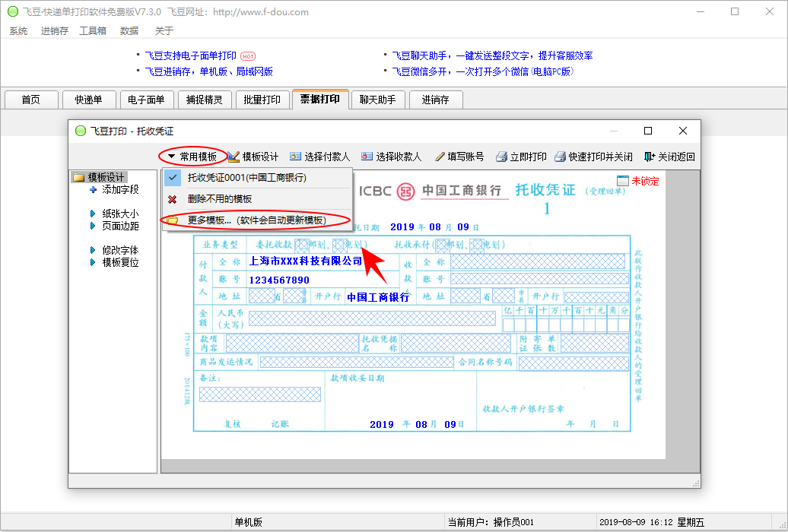Click the 添加字段 plus icon

93,189
